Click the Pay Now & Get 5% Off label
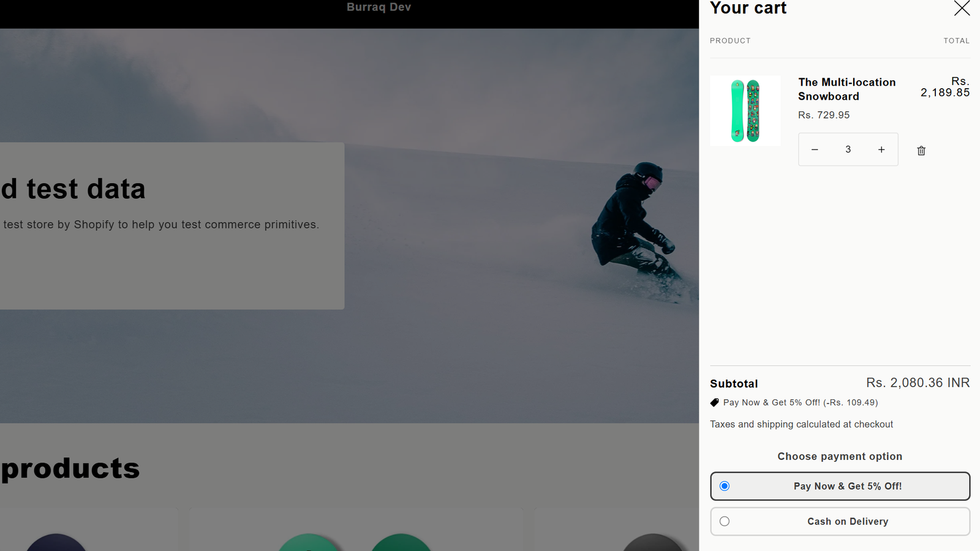980x551 pixels. click(848, 486)
